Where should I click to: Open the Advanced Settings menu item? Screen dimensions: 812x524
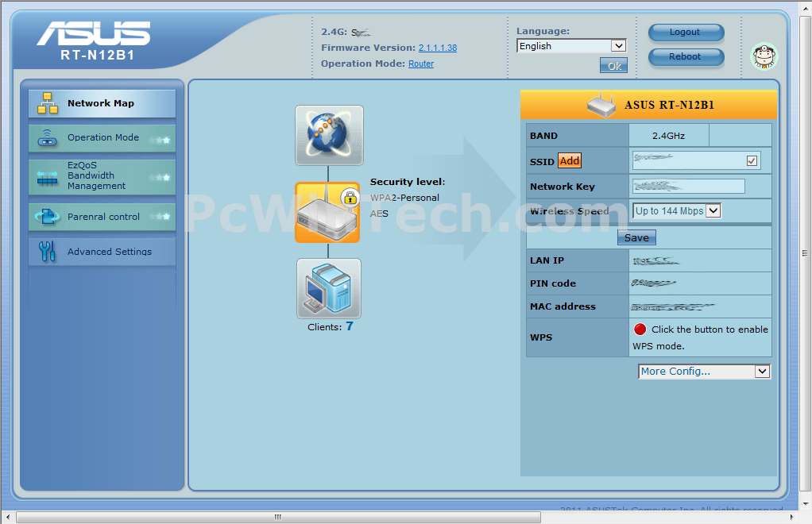[102, 252]
